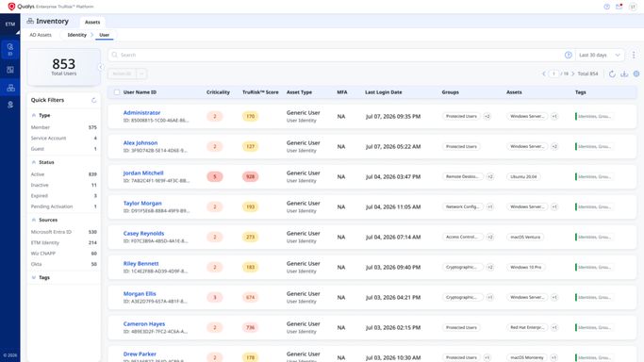Select the Identity tab
This screenshot has height=362, width=644.
pyautogui.click(x=76, y=35)
